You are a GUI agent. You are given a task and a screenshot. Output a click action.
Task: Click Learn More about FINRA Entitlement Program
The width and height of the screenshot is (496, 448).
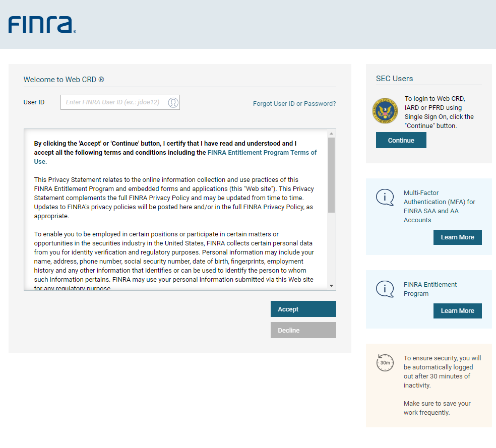click(457, 311)
